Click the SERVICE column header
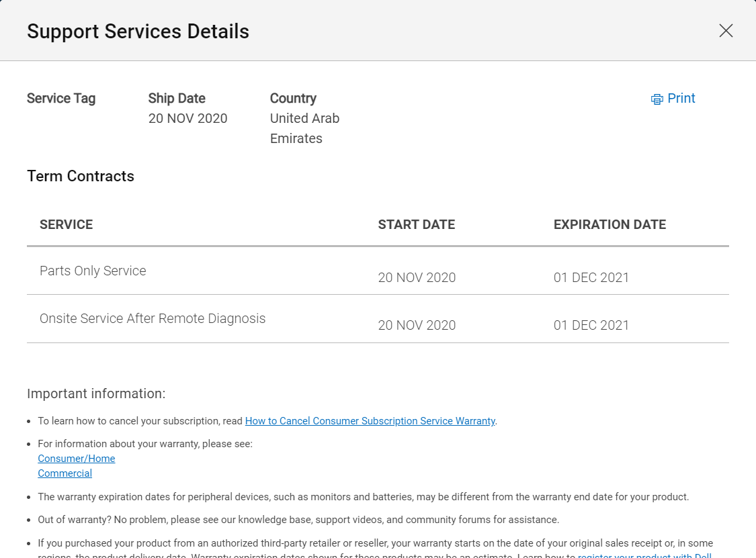 point(67,225)
